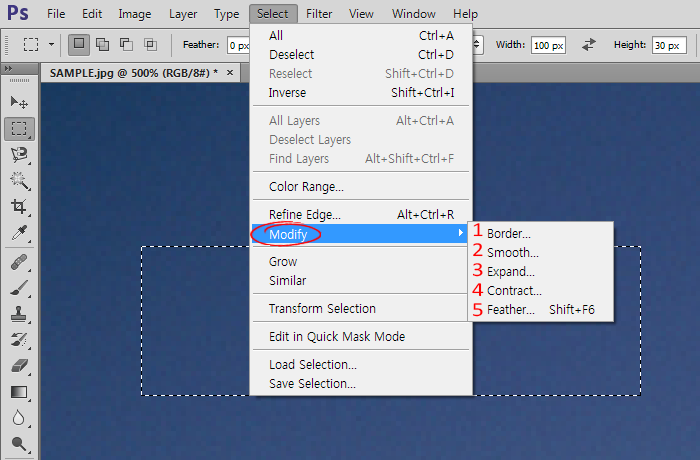Open the Image menu
The width and height of the screenshot is (700, 460).
pyautogui.click(x=135, y=14)
